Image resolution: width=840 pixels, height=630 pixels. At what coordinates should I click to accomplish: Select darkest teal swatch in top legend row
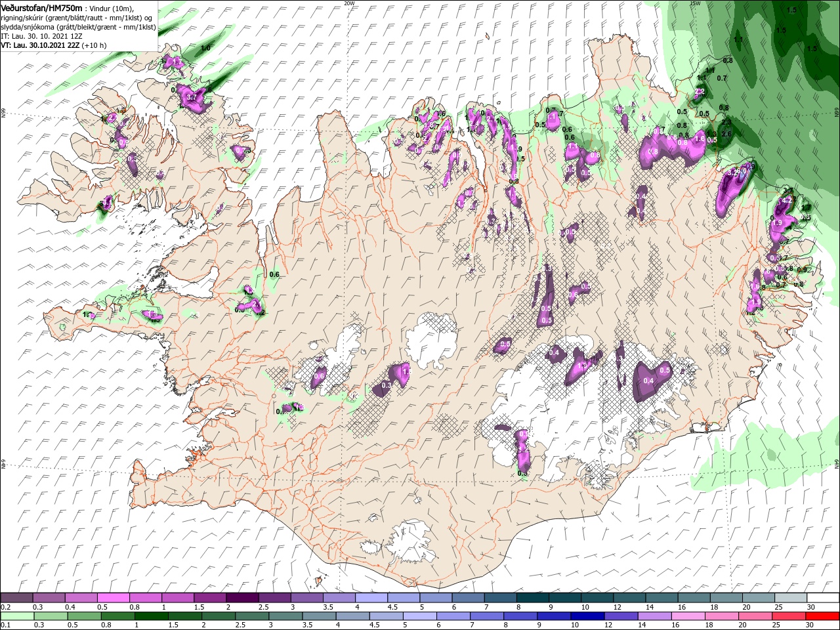(533, 598)
